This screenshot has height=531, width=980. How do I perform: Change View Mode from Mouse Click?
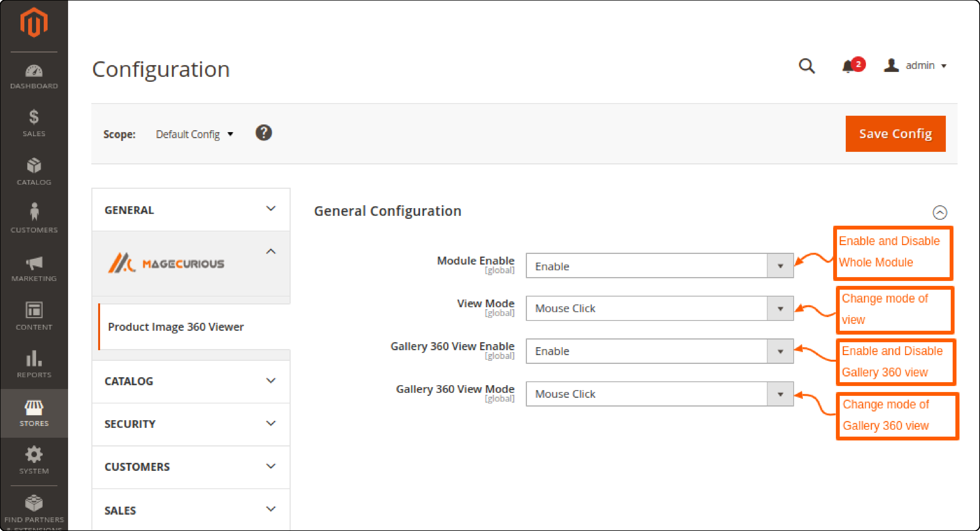pyautogui.click(x=780, y=308)
